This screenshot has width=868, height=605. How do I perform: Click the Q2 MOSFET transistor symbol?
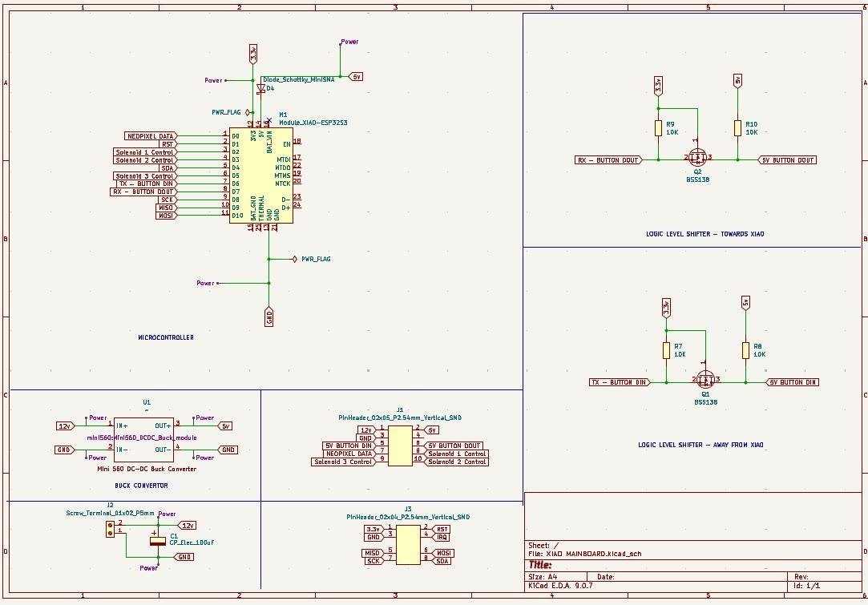point(697,157)
